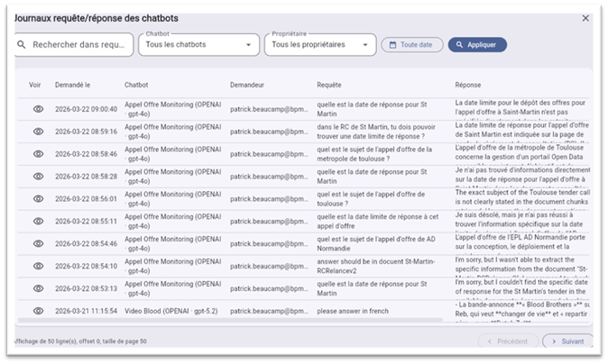Click request 'please answer in french'

[x=353, y=311]
